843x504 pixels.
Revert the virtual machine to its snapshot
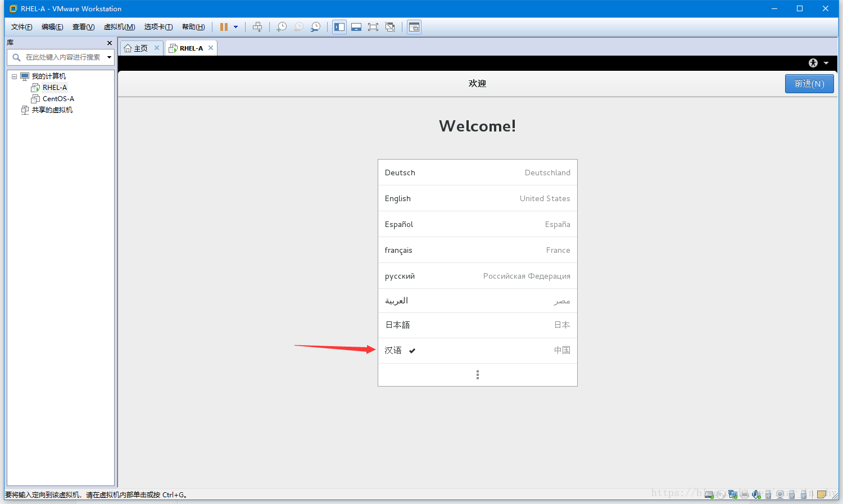click(x=298, y=27)
